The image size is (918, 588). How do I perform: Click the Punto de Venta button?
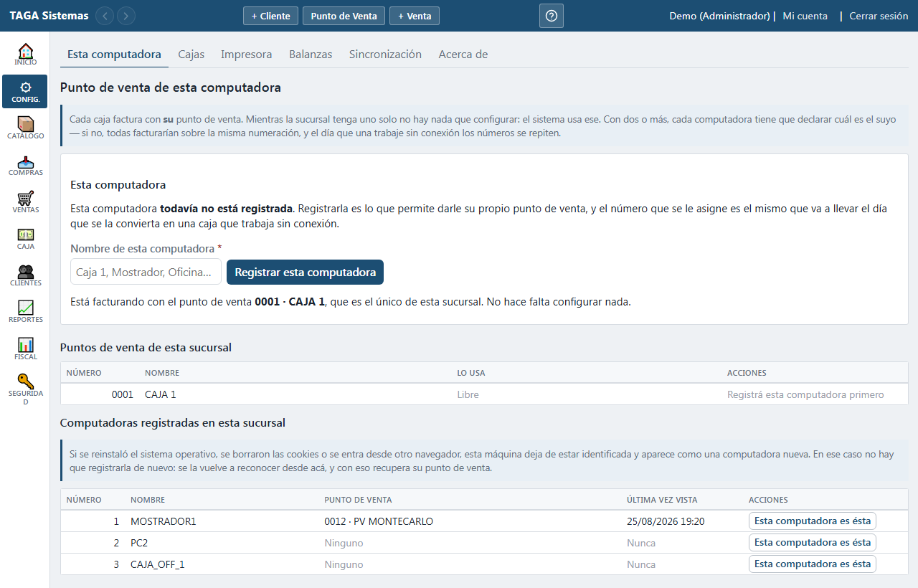click(344, 16)
